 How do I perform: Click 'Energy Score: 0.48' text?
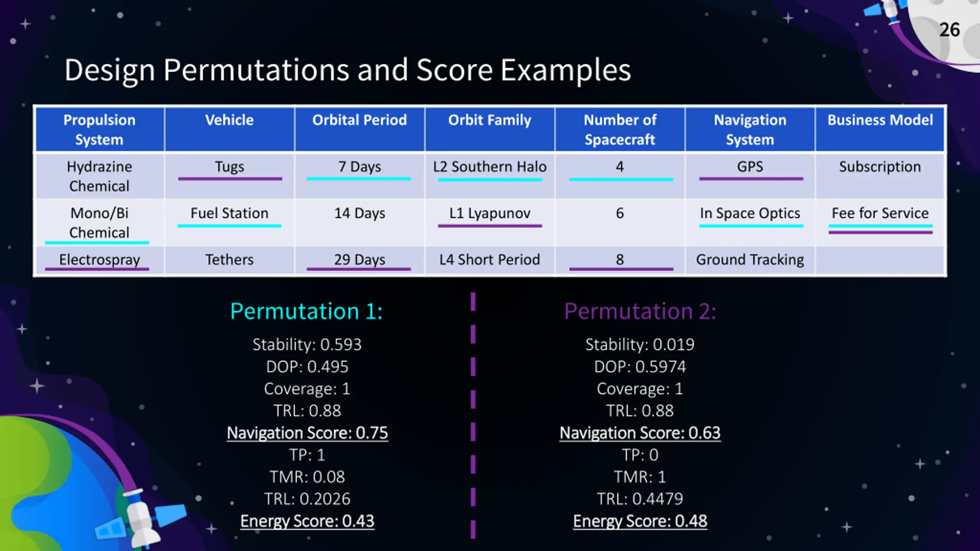click(640, 521)
